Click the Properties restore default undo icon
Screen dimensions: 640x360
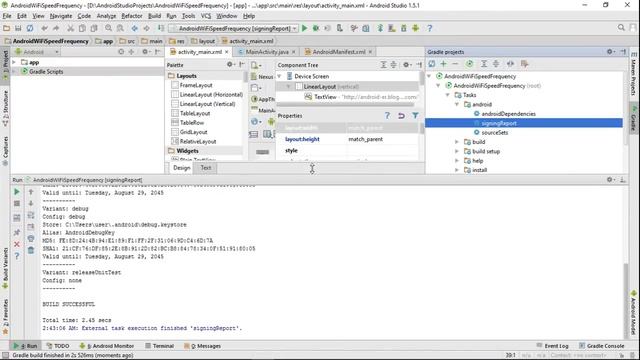point(401,116)
